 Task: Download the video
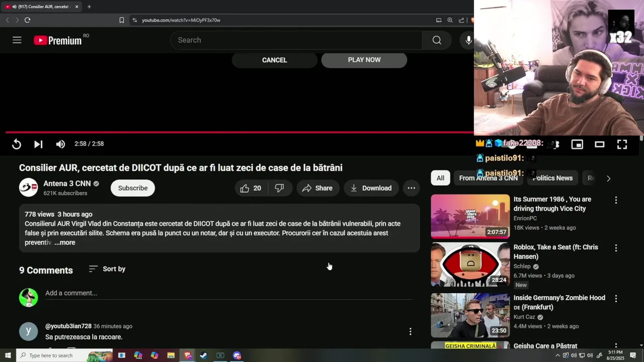(371, 188)
